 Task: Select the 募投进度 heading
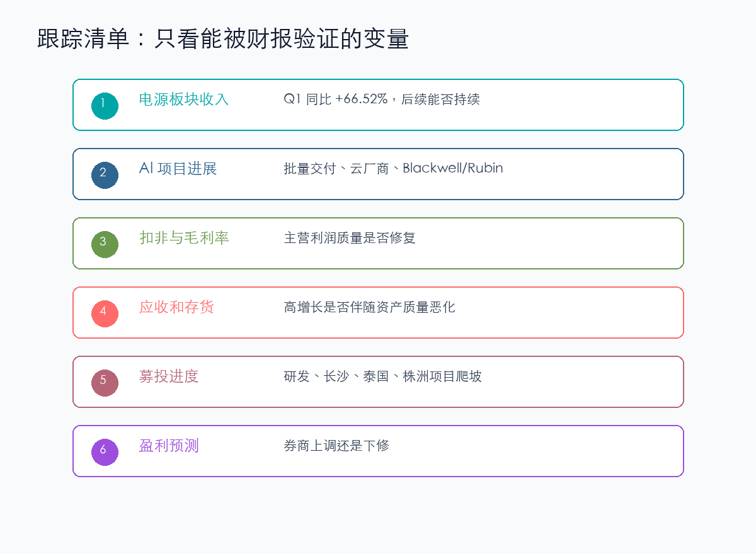pyautogui.click(x=169, y=376)
